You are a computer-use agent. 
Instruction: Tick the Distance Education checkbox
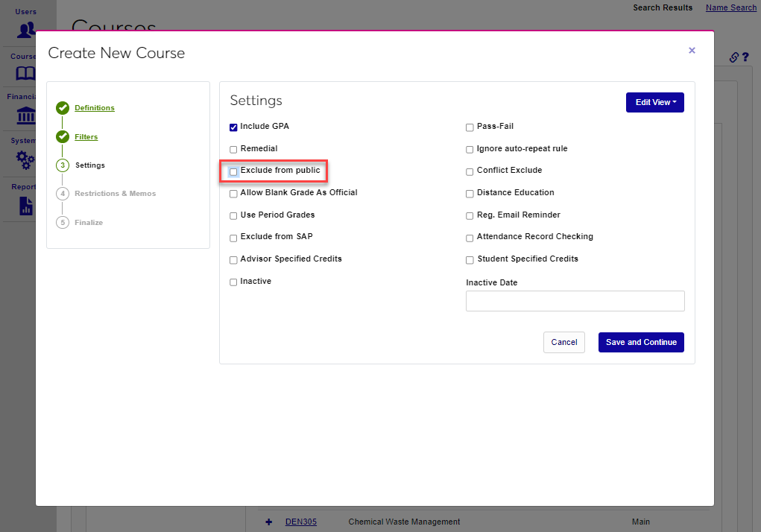click(x=470, y=194)
